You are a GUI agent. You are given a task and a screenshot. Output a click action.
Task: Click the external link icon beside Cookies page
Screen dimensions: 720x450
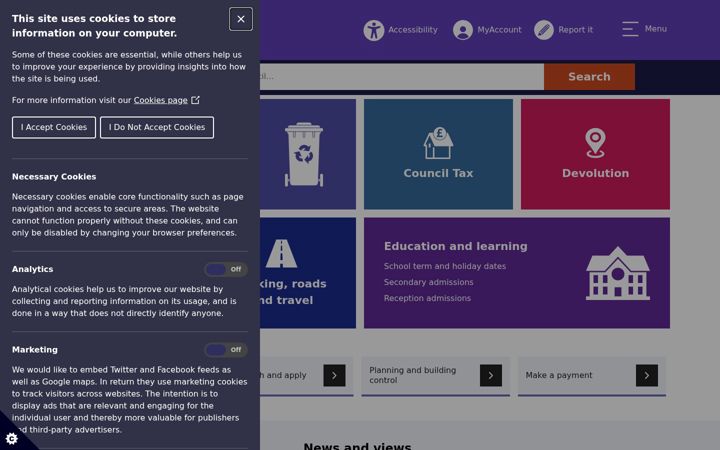(x=195, y=100)
